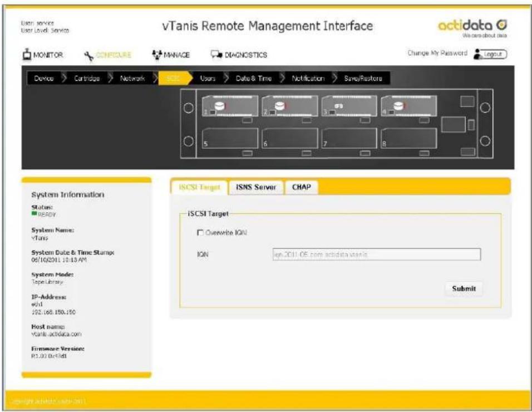Click the IP address 192.168.150.150

tap(53, 312)
